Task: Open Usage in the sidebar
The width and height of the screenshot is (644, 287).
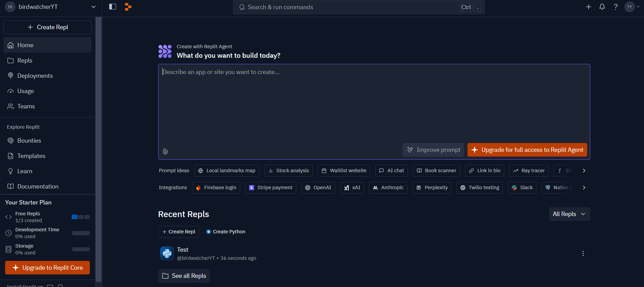Action: tap(47, 91)
